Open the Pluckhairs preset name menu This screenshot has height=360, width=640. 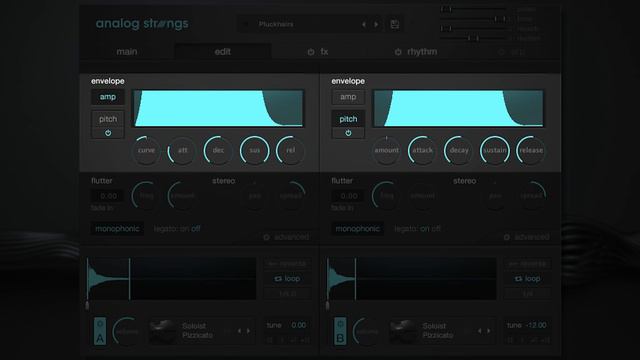pos(276,24)
